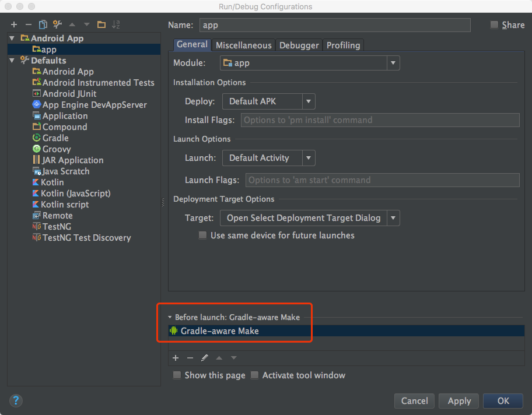The image size is (532, 415).
Task: Click the Name input field
Action: pyautogui.click(x=335, y=25)
